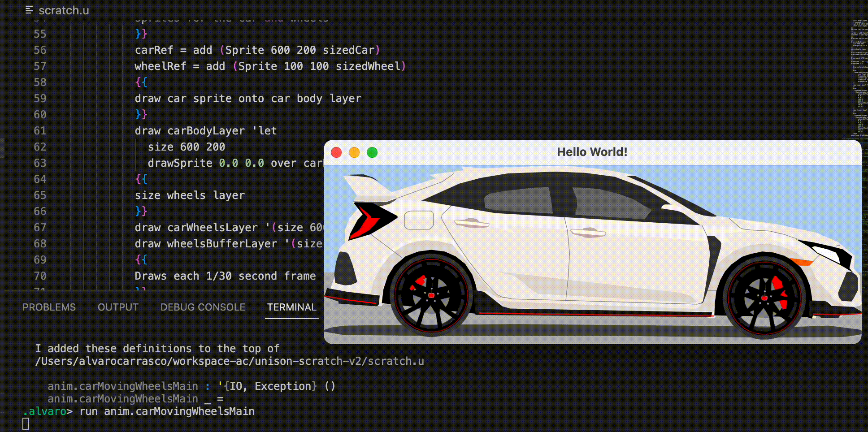Click line number 67 in the gutter
The height and width of the screenshot is (432, 868).
tap(40, 228)
